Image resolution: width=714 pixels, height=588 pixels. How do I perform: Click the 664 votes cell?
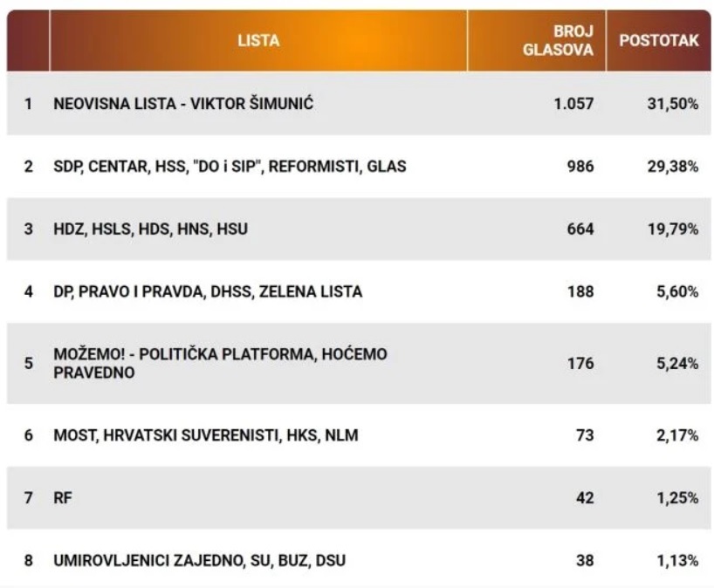tap(580, 229)
